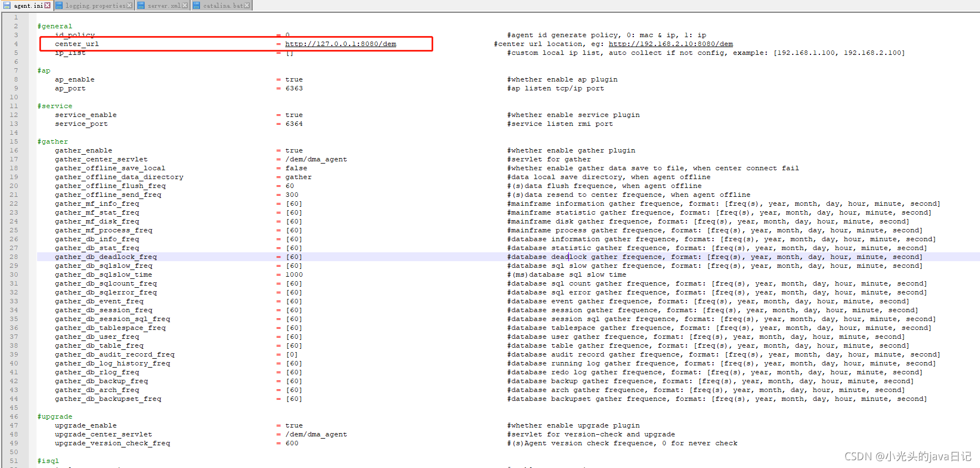The width and height of the screenshot is (980, 468).
Task: Click gather_offline_send_freq value 300
Action: [x=292, y=195]
